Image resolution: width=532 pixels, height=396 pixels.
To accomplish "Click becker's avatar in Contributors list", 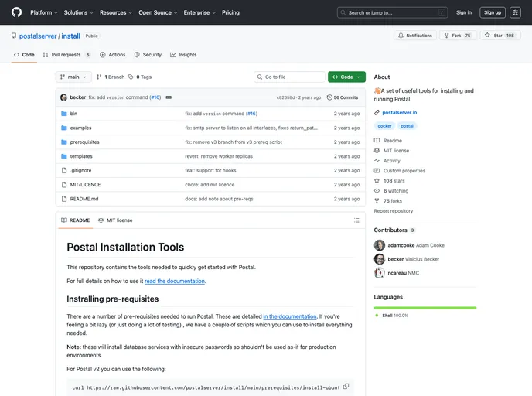I will click(380, 259).
